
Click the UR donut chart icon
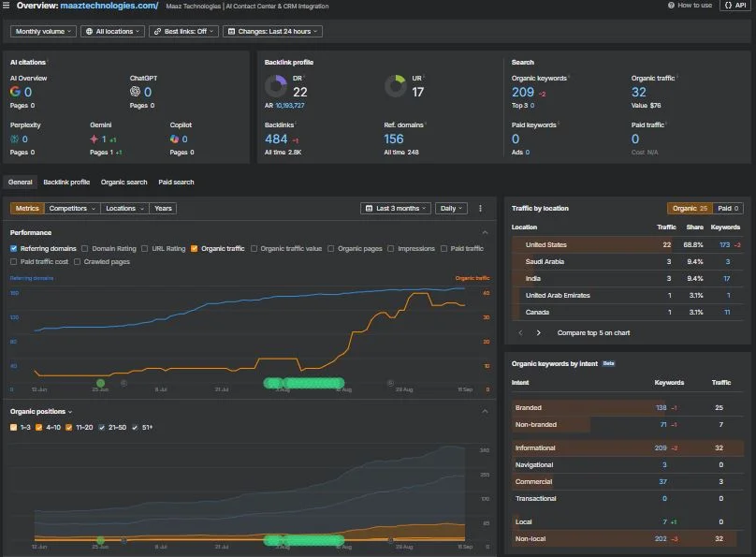tap(396, 86)
